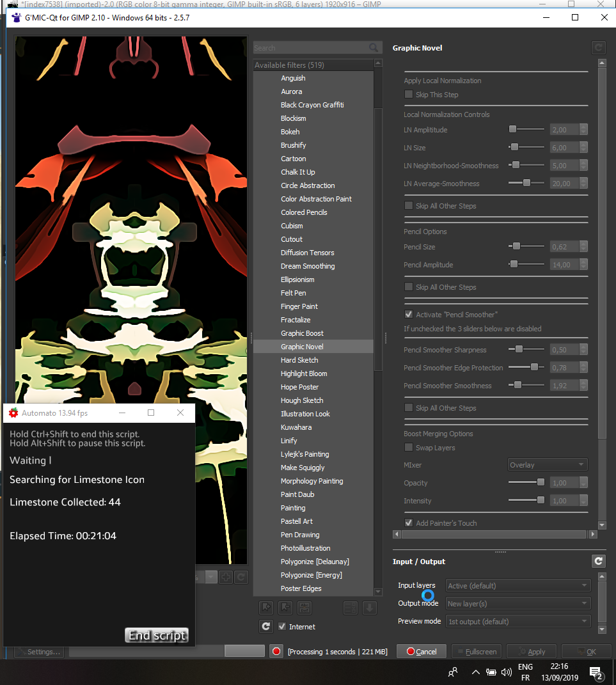Open Settings... button at bottom left
Viewport: 616px width, 685px height.
tap(39, 651)
